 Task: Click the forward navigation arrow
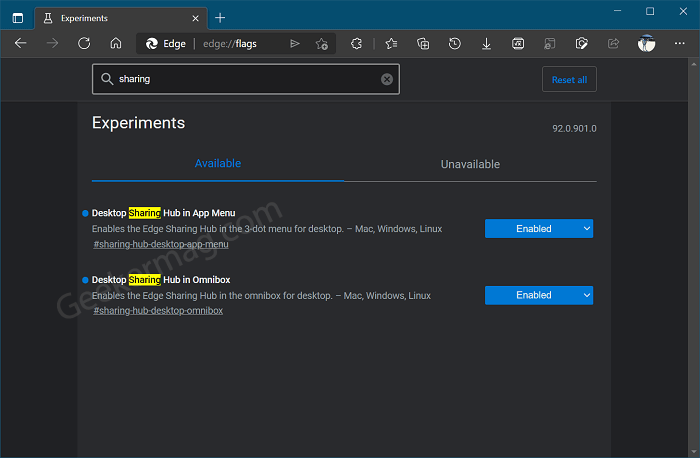coord(53,43)
